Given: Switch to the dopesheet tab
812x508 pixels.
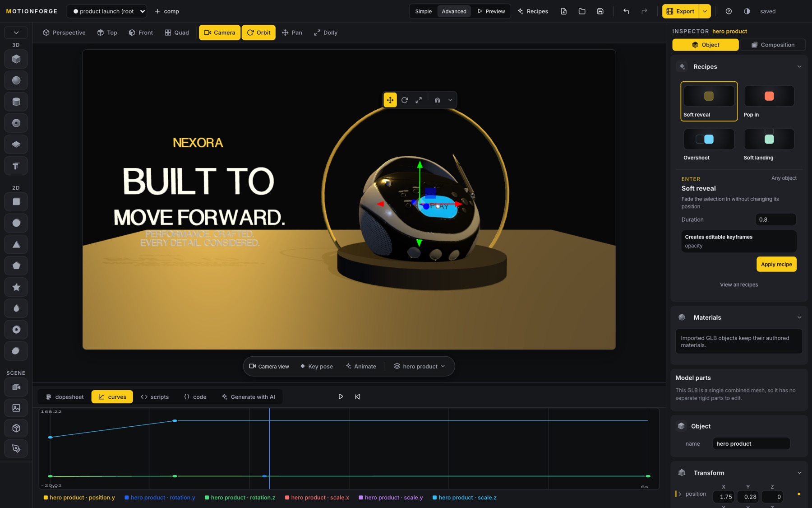Looking at the screenshot, I should (65, 397).
